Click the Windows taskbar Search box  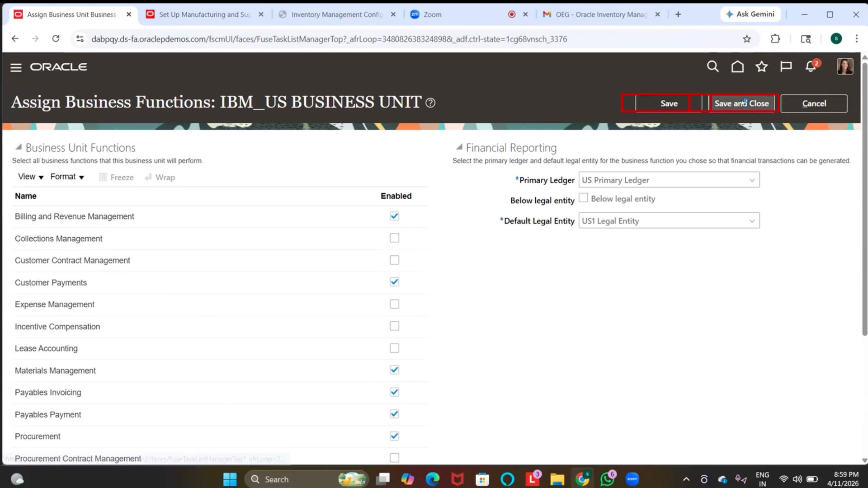pyautogui.click(x=307, y=479)
